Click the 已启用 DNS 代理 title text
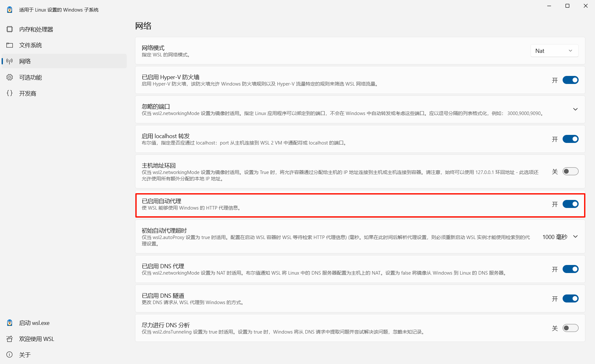 pyautogui.click(x=163, y=266)
